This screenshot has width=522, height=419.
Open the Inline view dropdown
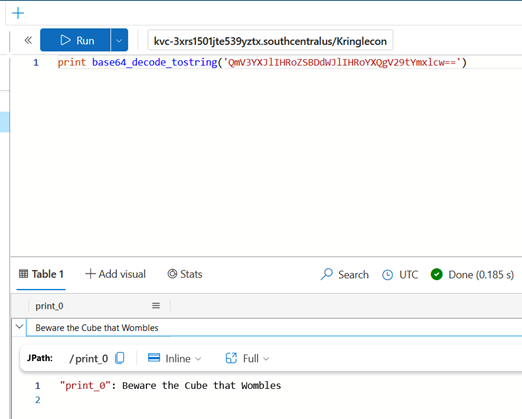(x=175, y=358)
